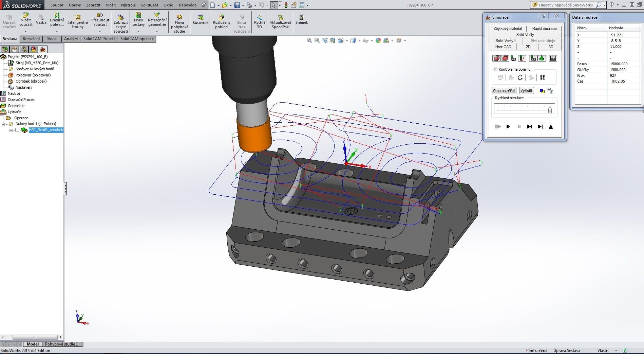Click the rotate arrow icon in Kontrola group
644x354 pixels.
(520, 77)
